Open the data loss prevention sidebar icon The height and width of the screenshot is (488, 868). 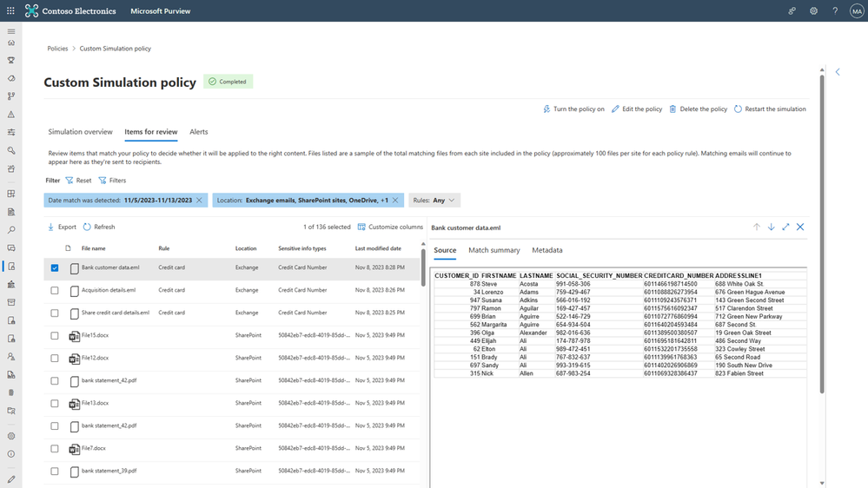pos(11,266)
